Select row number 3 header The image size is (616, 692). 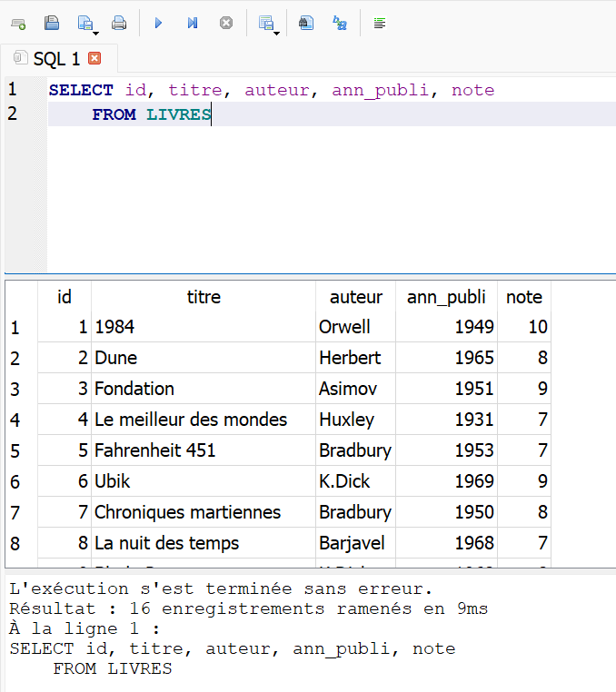15,389
